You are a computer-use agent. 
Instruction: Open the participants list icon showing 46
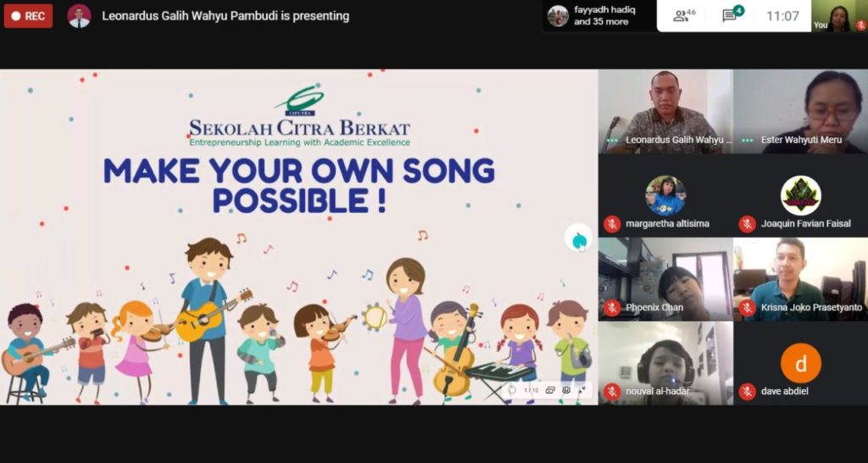tap(684, 15)
